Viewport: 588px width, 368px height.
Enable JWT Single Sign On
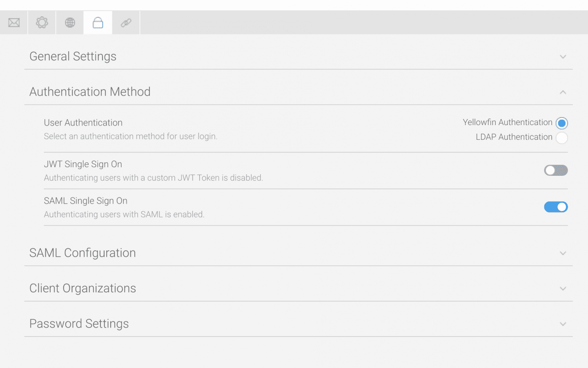(x=556, y=170)
